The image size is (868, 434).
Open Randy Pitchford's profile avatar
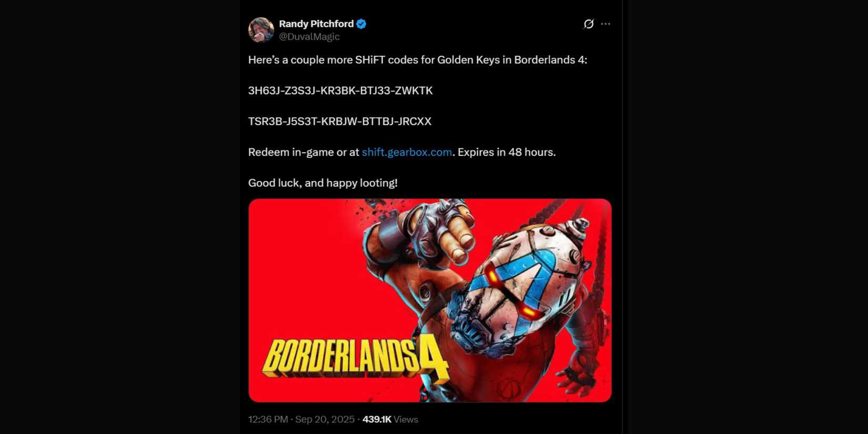tap(261, 30)
